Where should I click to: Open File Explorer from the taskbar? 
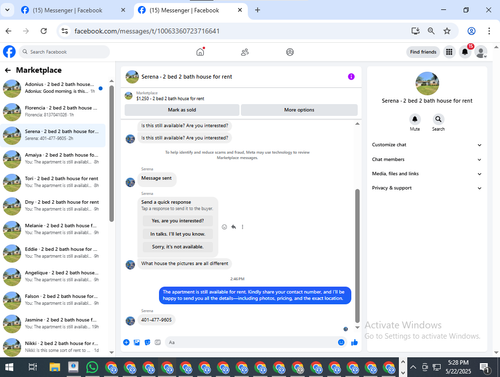(x=55, y=367)
